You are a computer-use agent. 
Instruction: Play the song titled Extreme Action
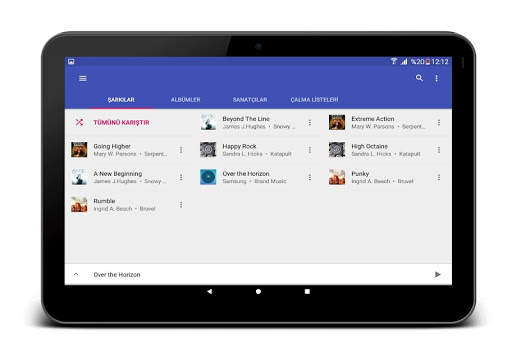tap(373, 119)
